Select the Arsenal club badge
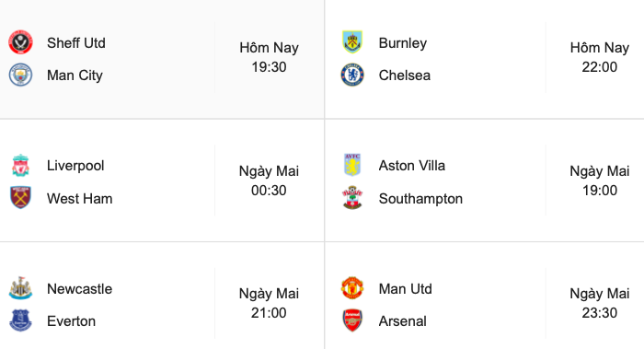Image resolution: width=644 pixels, height=349 pixels. pyautogui.click(x=352, y=320)
